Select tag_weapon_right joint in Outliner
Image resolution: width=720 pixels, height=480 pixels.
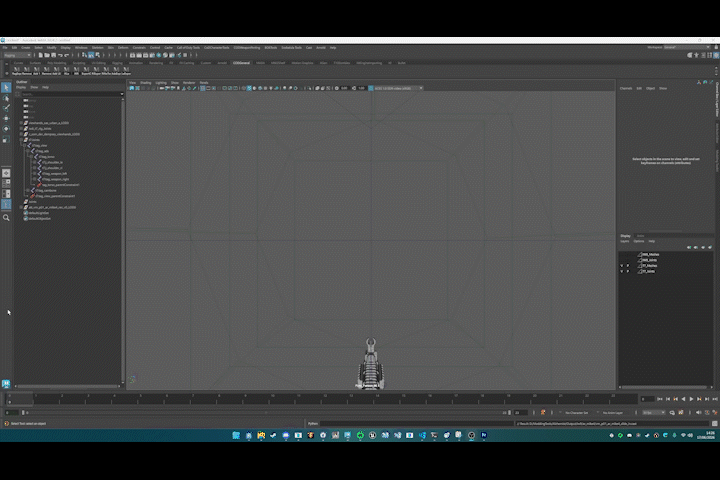(56, 179)
